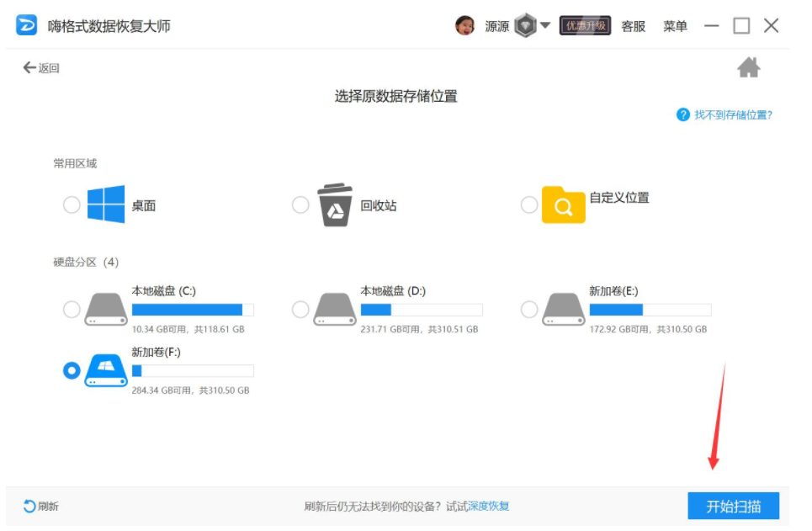Click the custom location folder icon
The height and width of the screenshot is (531, 812).
(x=563, y=204)
